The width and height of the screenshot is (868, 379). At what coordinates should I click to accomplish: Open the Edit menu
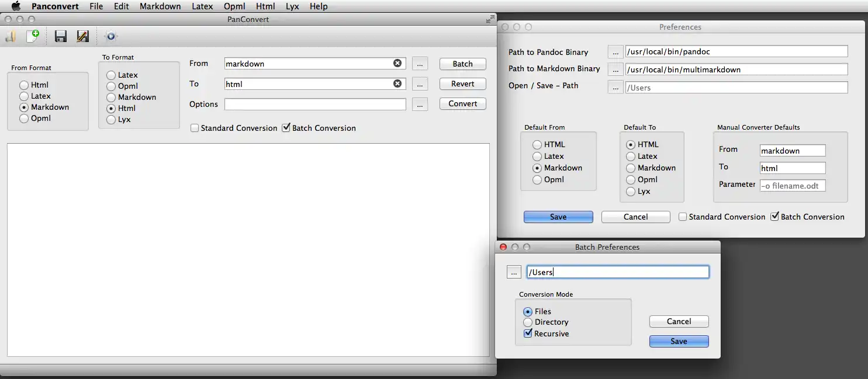[x=122, y=6]
